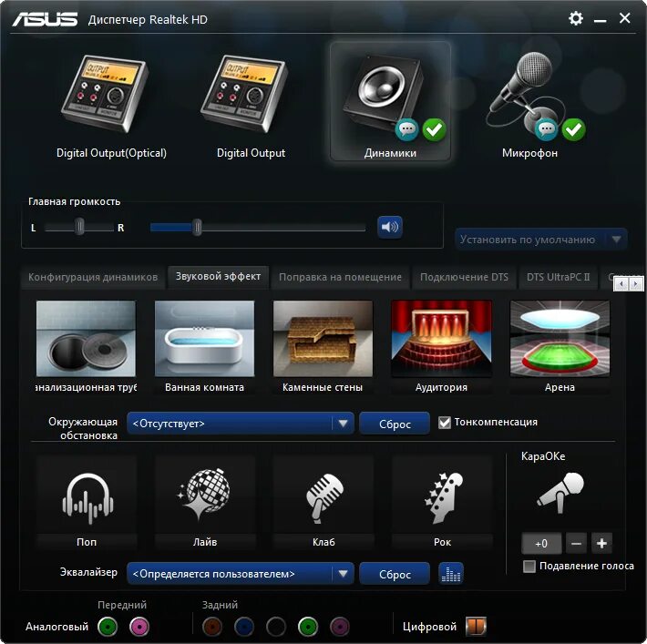Decrease karaoke key with minus button
The height and width of the screenshot is (644, 647).
click(x=576, y=543)
